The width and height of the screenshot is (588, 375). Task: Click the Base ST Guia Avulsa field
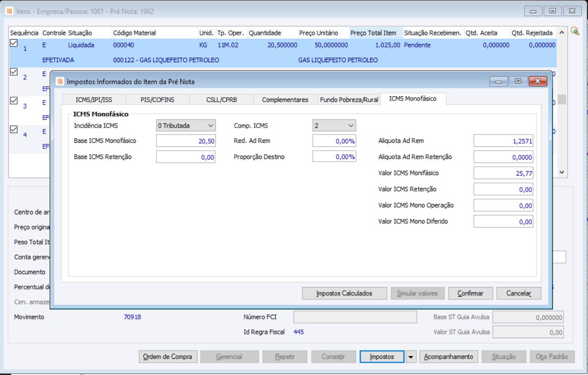pyautogui.click(x=528, y=317)
